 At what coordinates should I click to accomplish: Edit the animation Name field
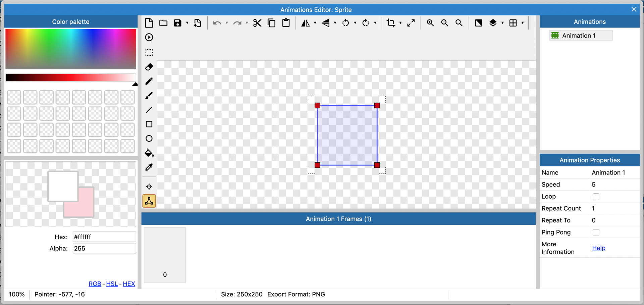[614, 172]
